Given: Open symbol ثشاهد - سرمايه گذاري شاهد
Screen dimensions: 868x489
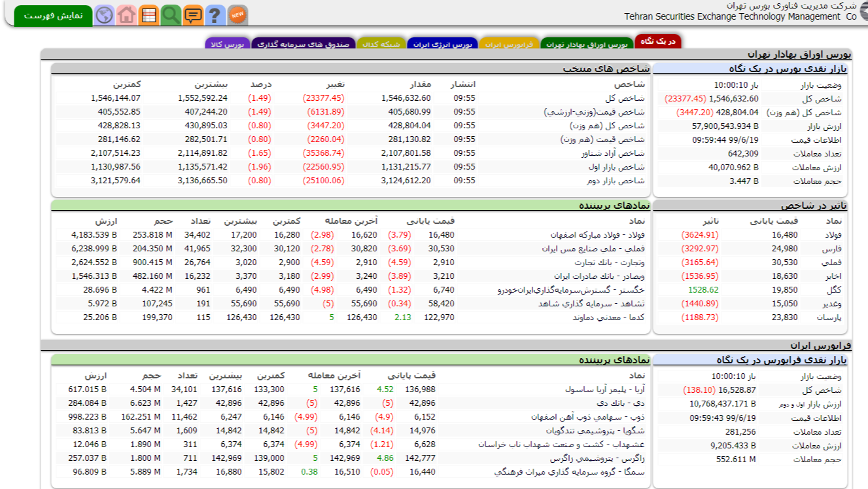Looking at the screenshot, I should click(592, 303).
